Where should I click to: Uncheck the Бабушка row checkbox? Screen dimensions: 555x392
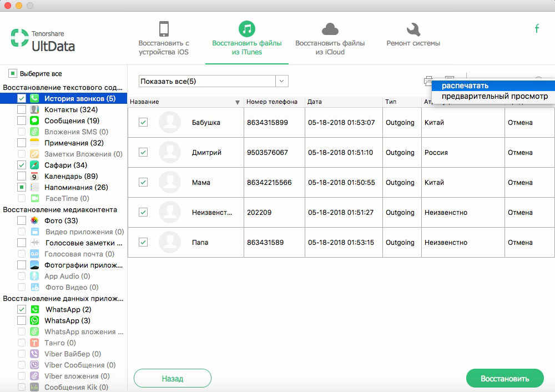coord(143,122)
